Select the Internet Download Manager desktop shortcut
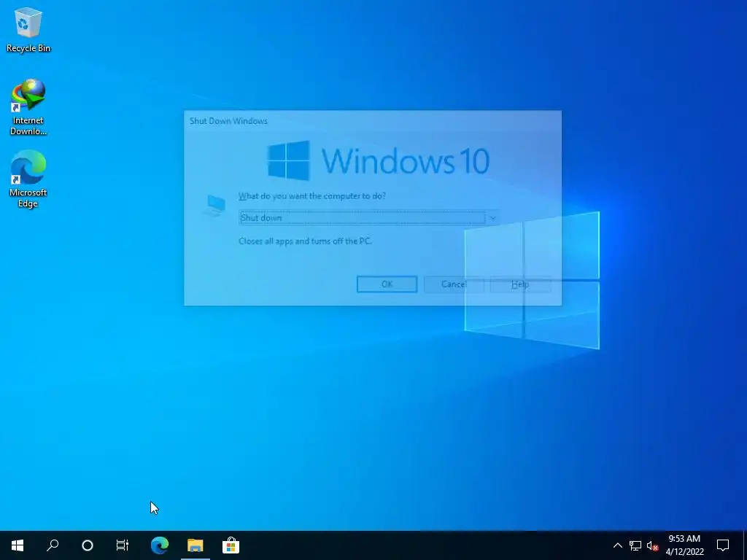This screenshot has width=747, height=560. [x=28, y=107]
